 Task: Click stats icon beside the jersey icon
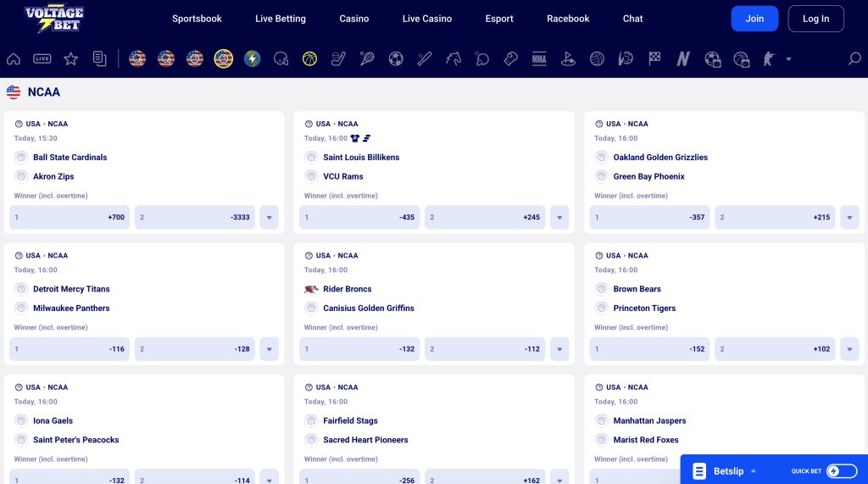point(366,138)
